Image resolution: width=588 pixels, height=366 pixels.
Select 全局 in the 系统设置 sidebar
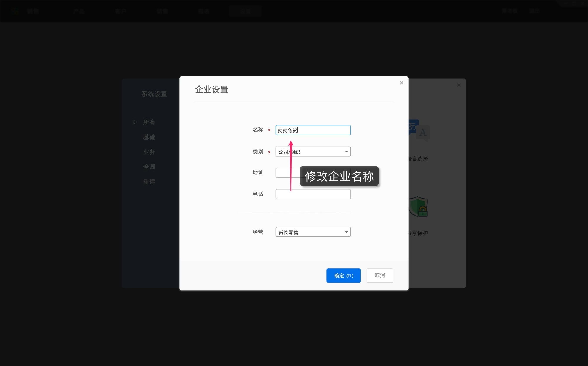[149, 167]
